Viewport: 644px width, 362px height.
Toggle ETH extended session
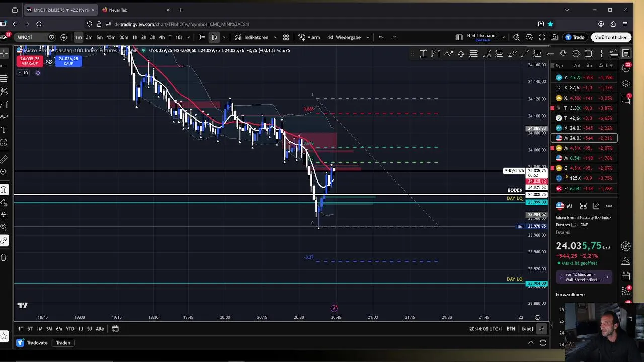point(511,329)
